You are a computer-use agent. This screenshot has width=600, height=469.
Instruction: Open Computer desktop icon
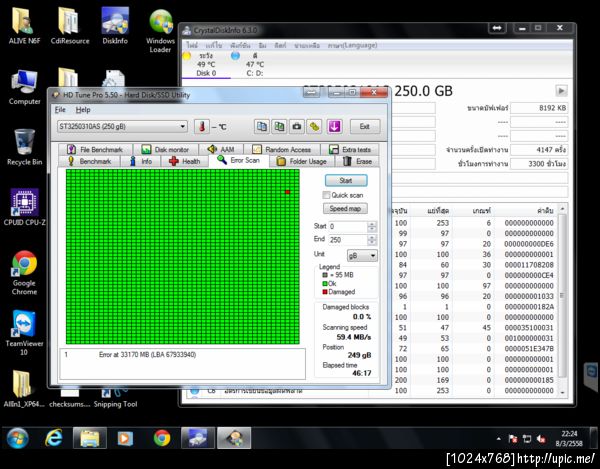tap(24, 87)
